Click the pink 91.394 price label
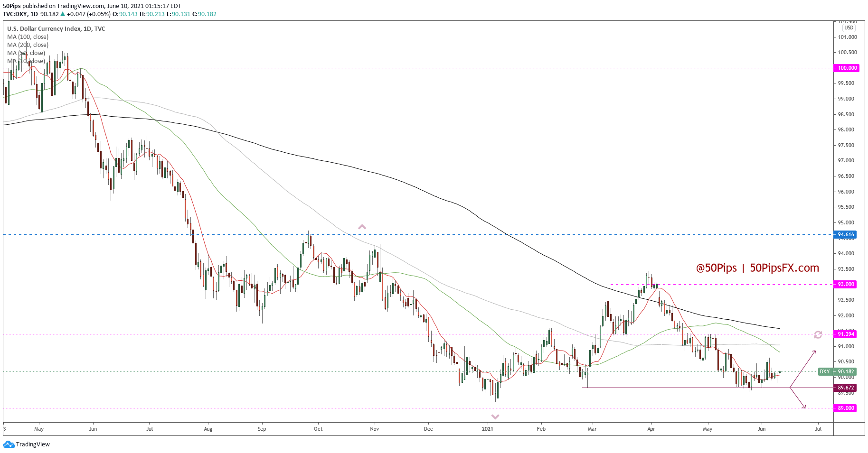868x453 pixels. point(845,334)
